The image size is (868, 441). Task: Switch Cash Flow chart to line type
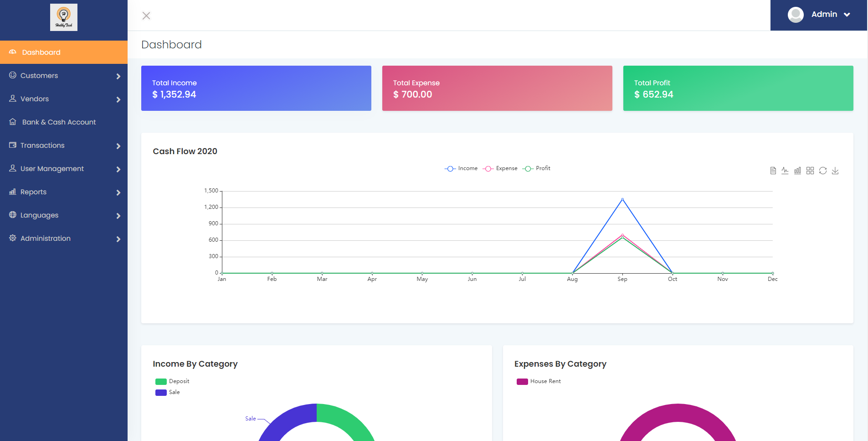(x=785, y=171)
